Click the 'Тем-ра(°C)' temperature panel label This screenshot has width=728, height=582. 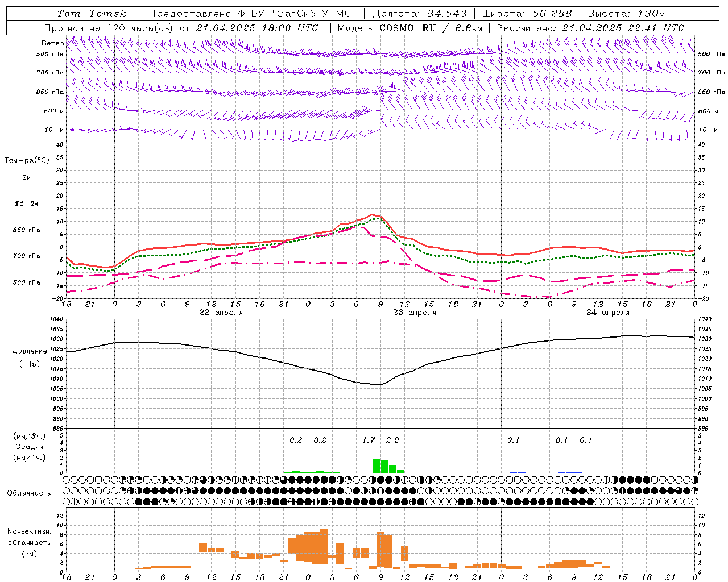click(x=27, y=161)
